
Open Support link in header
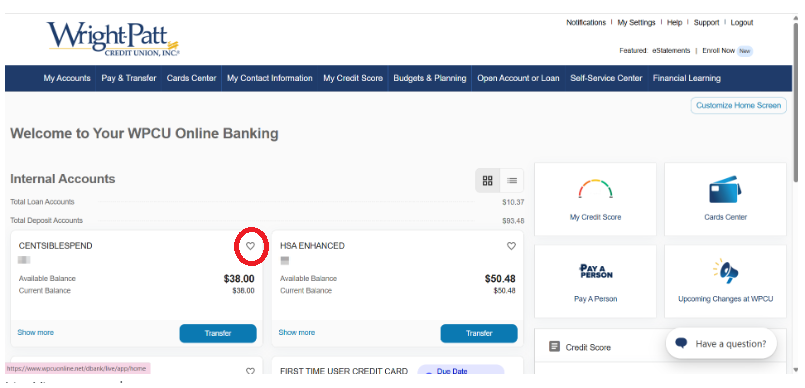(x=706, y=23)
